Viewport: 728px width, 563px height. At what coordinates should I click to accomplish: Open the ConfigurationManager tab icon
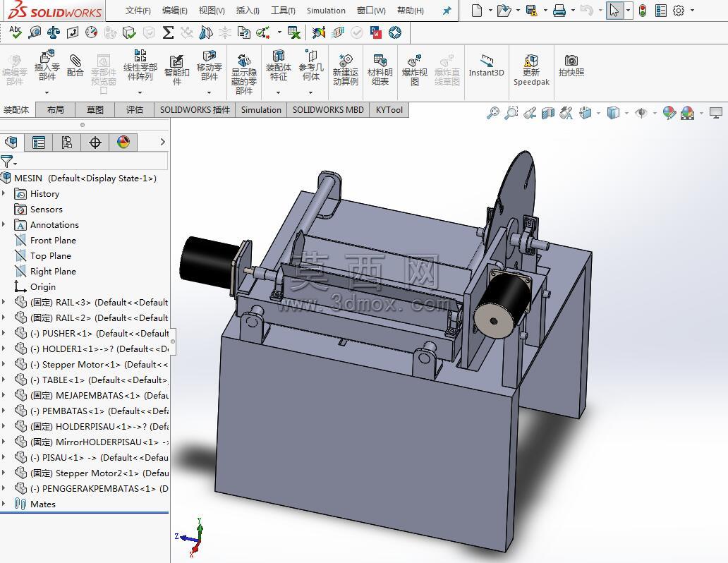pos(66,142)
